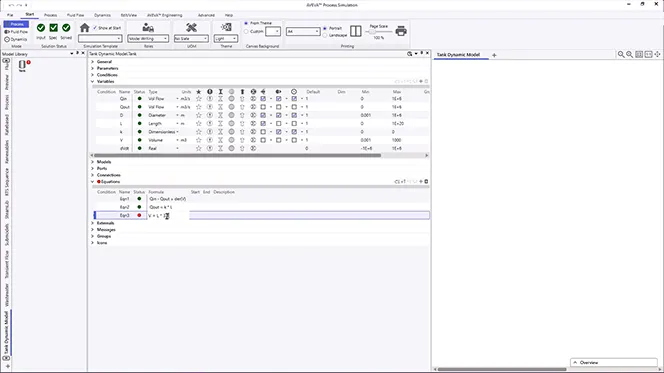Click the fit-to-window icon on canvas toolbar

[x=639, y=55]
